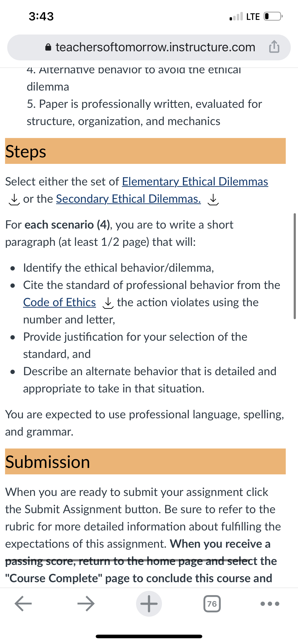Image resolution: width=298 pixels, height=644 pixels.
Task: Download the Elementary Ethical Dilemmas file icon
Action: tap(14, 200)
